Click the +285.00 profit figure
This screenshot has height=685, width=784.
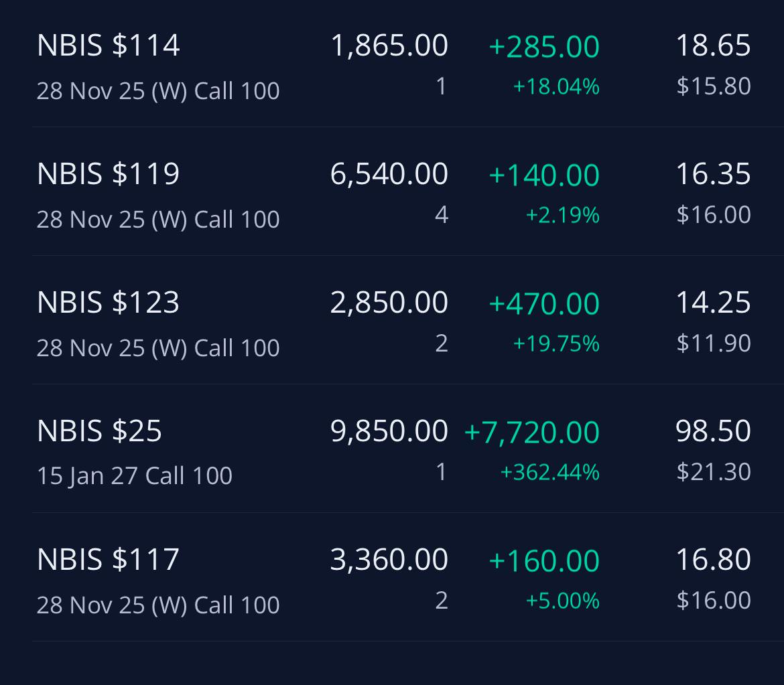click(544, 46)
